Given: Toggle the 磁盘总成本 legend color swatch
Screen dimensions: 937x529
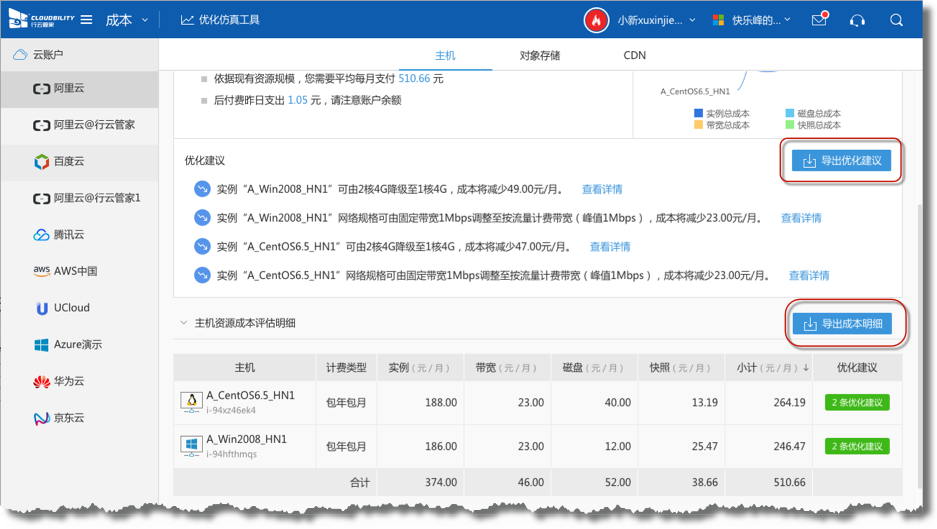Looking at the screenshot, I should click(789, 114).
